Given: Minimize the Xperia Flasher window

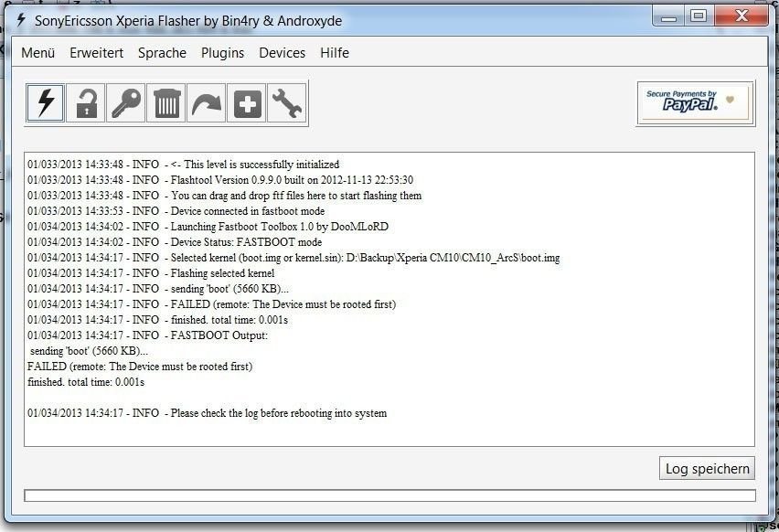Looking at the screenshot, I should (668, 16).
